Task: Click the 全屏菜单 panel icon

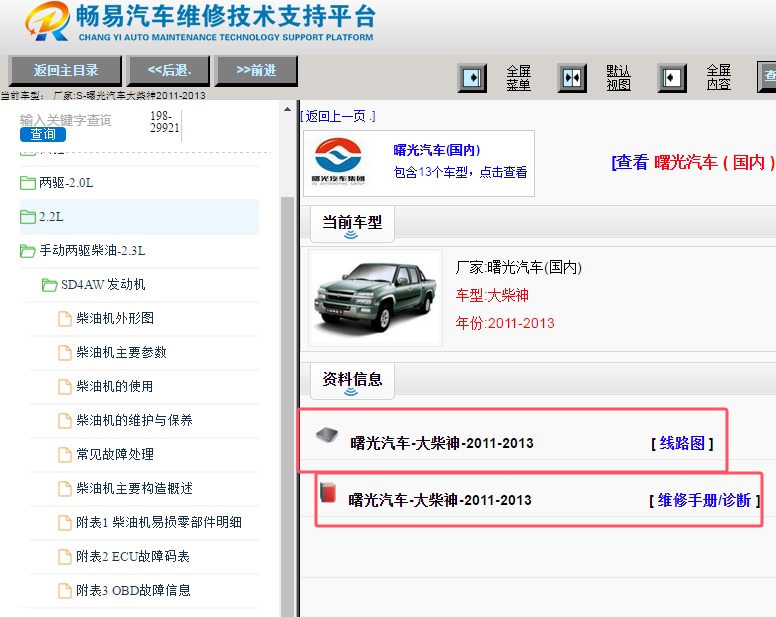Action: (x=472, y=78)
